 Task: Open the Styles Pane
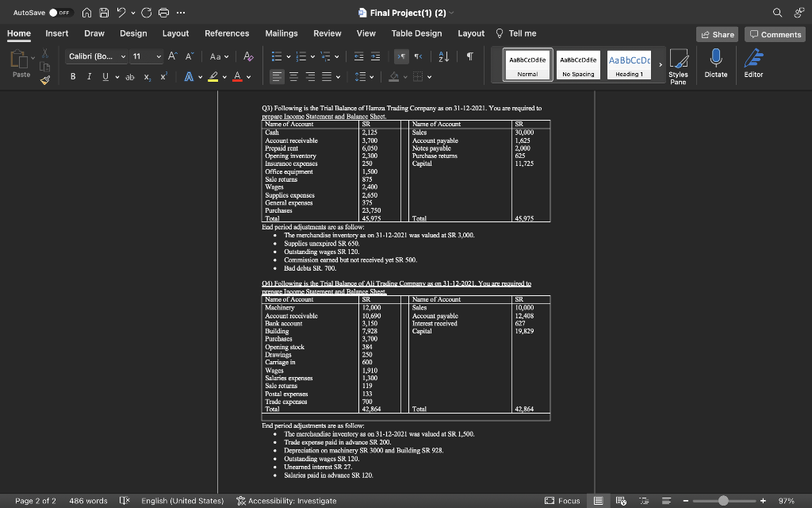(x=678, y=67)
